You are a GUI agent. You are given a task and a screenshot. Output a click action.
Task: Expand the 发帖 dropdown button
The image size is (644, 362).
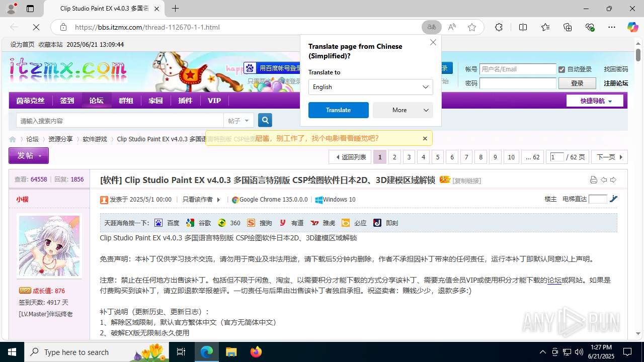point(29,156)
